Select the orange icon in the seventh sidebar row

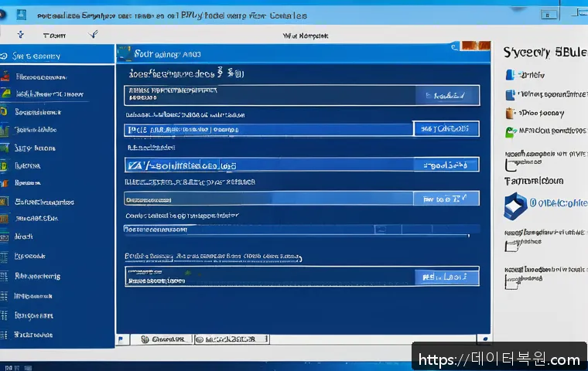coord(5,183)
